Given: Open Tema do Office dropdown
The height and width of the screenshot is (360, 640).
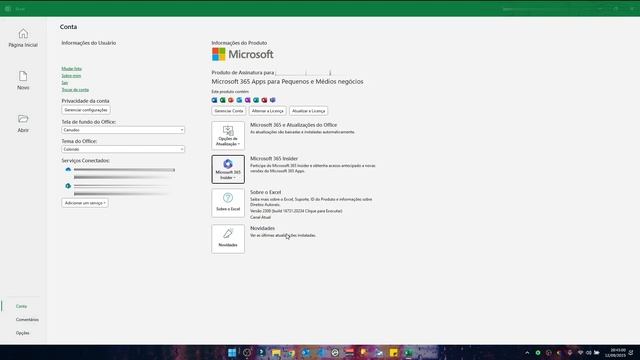Looking at the screenshot, I should (123, 149).
